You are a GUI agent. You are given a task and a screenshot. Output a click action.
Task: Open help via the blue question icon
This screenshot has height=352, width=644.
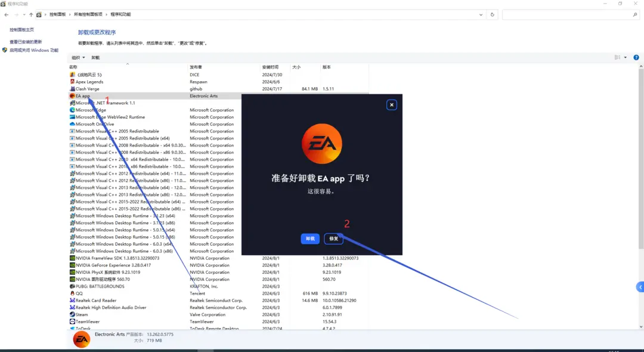pos(636,57)
